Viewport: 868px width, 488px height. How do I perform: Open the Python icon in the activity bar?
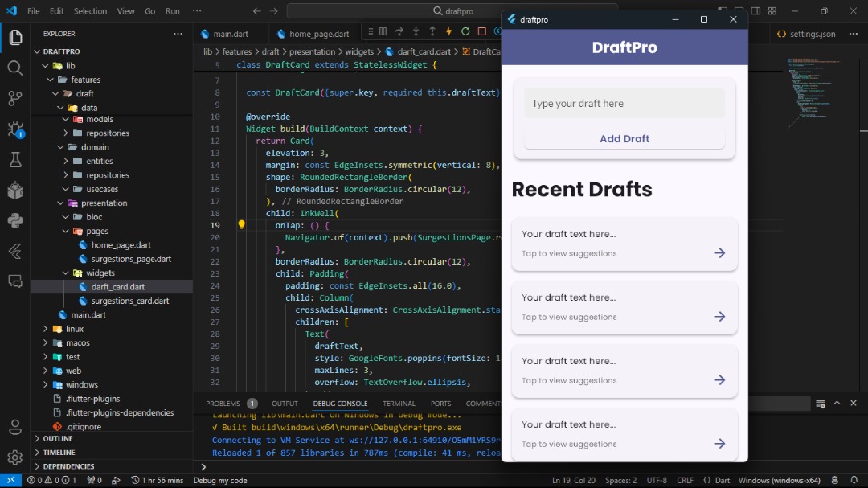coord(15,220)
